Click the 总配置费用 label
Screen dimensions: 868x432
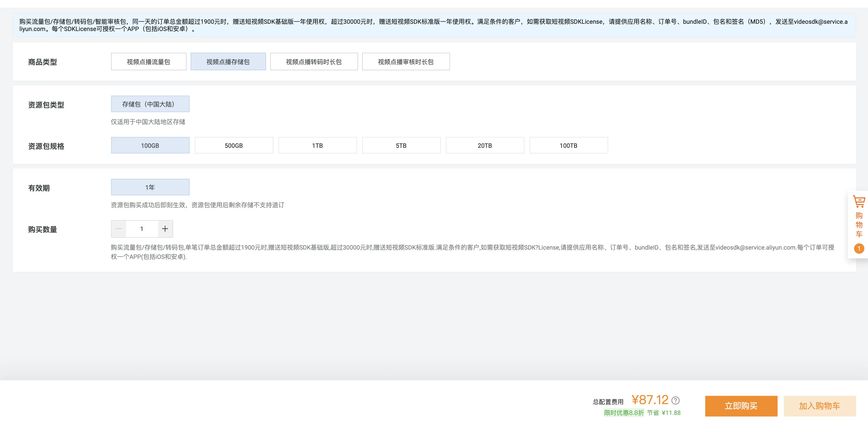click(608, 402)
